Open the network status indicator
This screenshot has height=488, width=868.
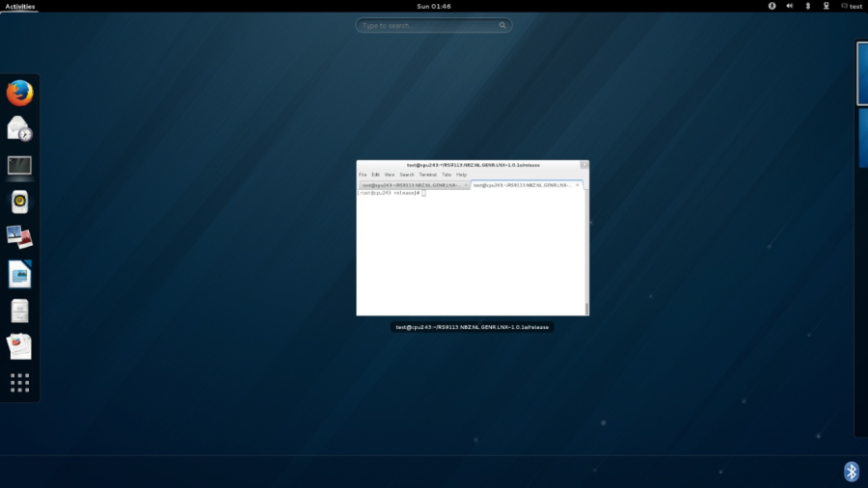(826, 6)
